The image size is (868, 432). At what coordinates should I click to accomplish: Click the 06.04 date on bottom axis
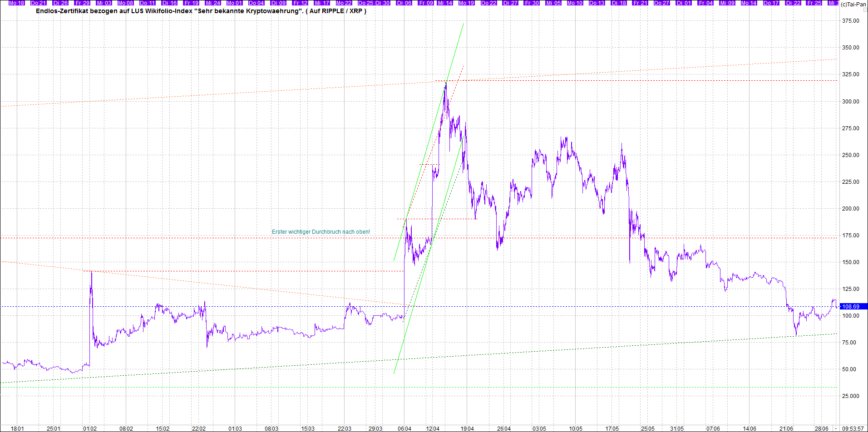coord(404,428)
